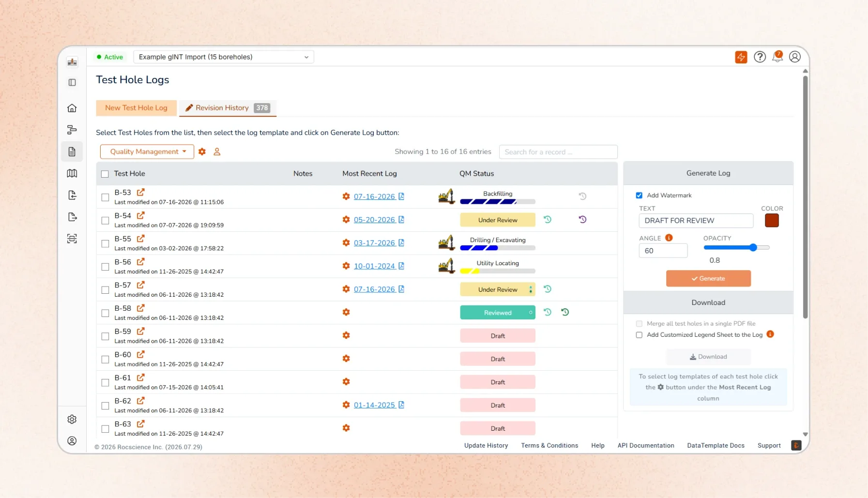Open B-57 Under Review status options

(x=531, y=289)
